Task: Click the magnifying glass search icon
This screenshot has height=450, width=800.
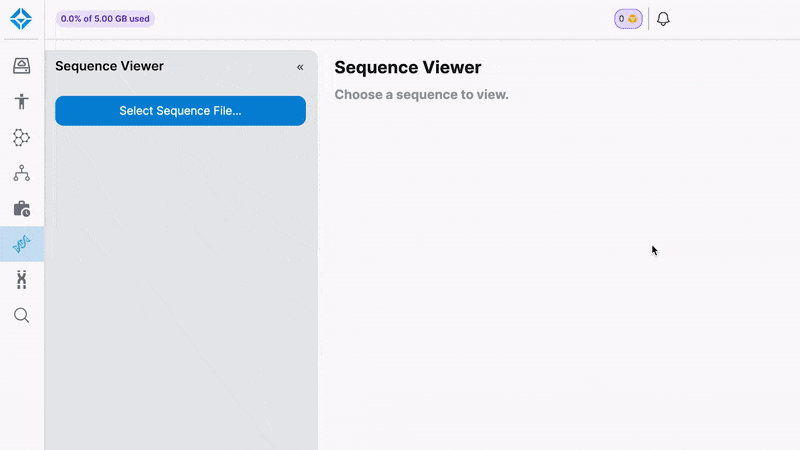Action: [21, 316]
